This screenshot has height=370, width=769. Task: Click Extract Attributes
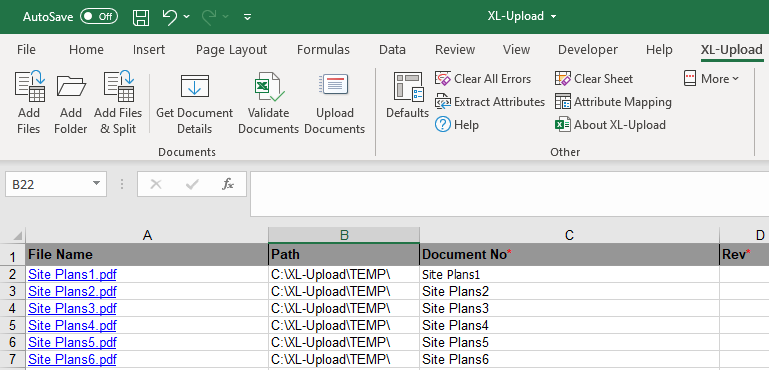click(x=490, y=102)
